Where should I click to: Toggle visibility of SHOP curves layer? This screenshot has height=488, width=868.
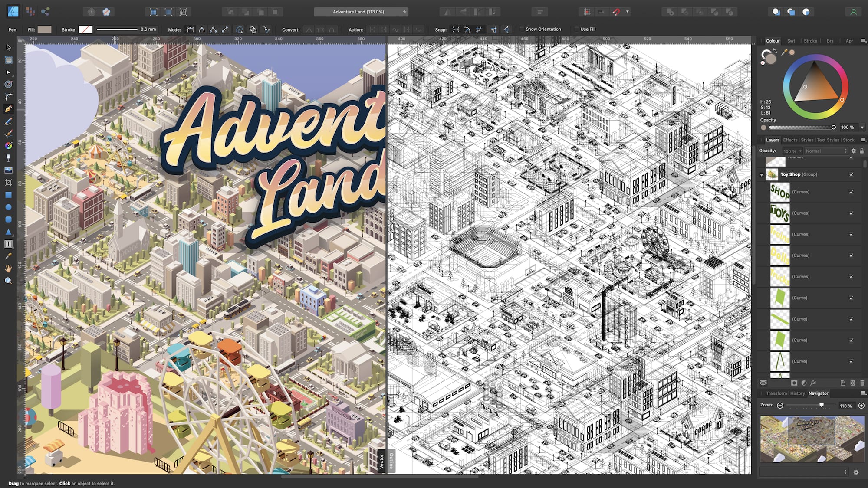point(851,192)
